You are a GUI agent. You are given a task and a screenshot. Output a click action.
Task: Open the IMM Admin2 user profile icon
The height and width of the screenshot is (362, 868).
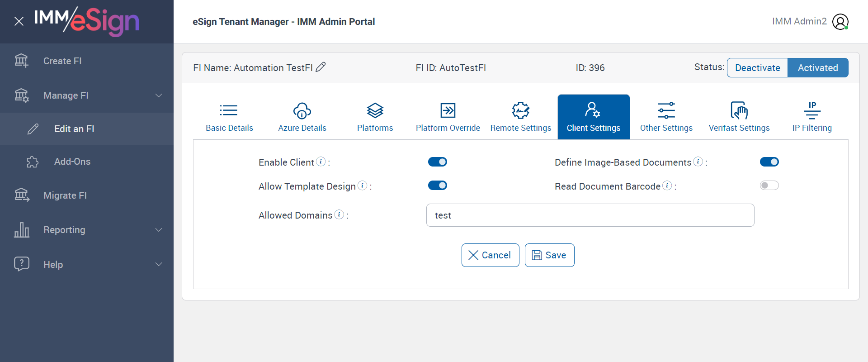(x=840, y=22)
